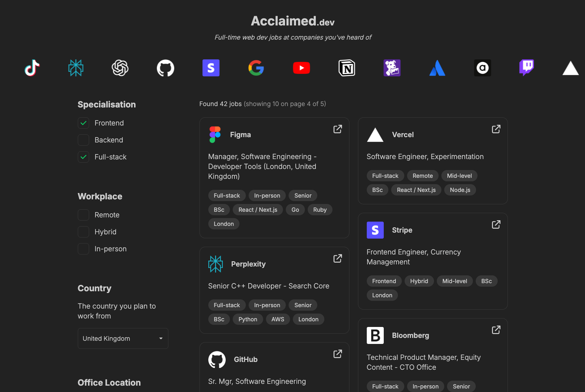
Task: Open the GitHub job's external link icon
Action: 338,354
